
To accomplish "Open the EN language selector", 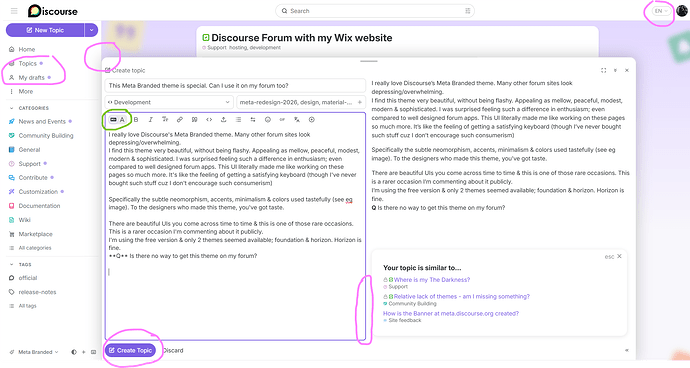I will [661, 11].
